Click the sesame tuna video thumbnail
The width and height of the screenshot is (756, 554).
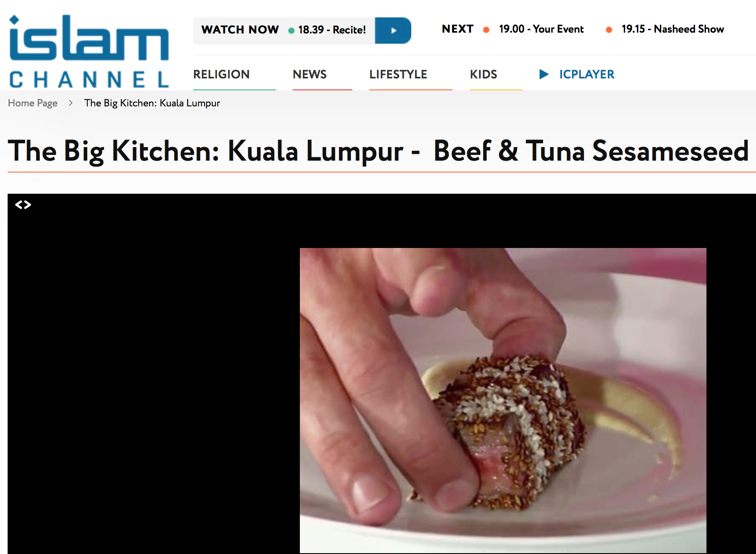tap(503, 400)
